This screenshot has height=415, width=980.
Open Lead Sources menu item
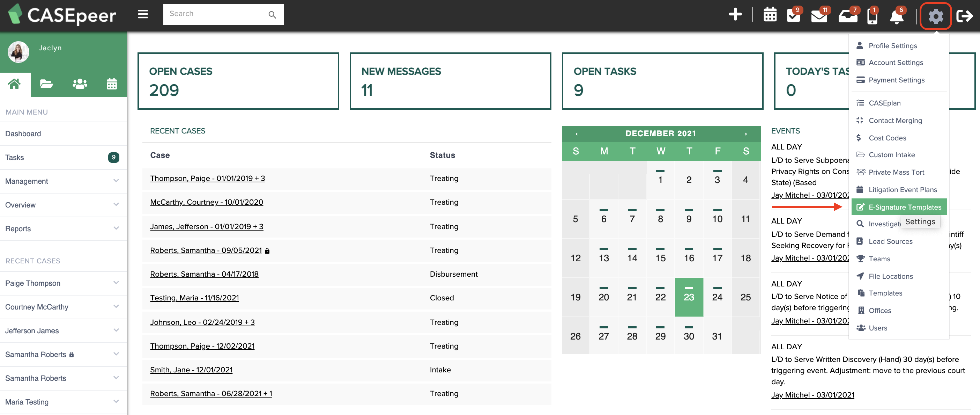pyautogui.click(x=890, y=241)
